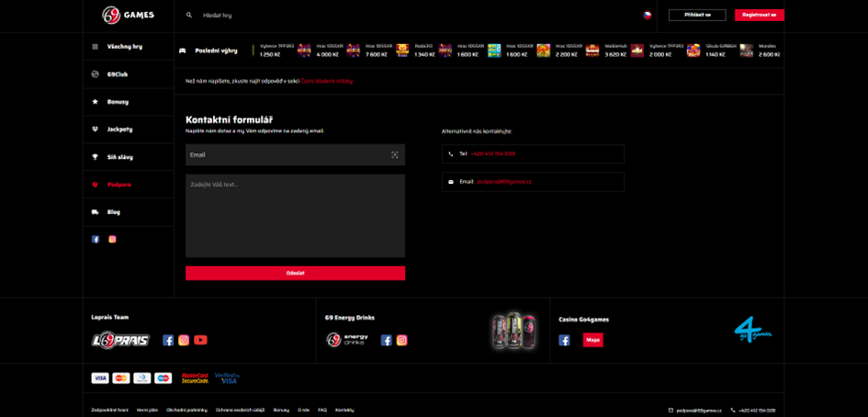Open Facebook icon in the left sidebar
Image resolution: width=868 pixels, height=417 pixels.
(x=96, y=239)
